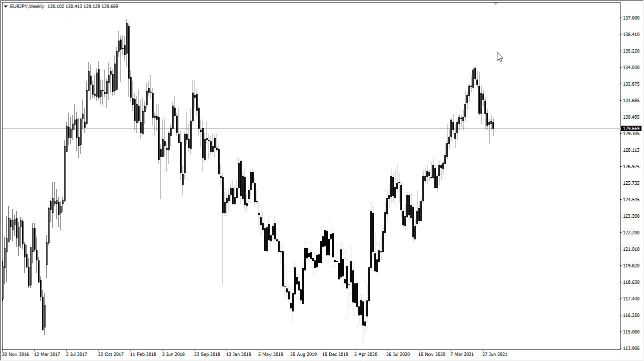Click the highest candlestick near 137.600
644x361 pixels.
(x=127, y=30)
